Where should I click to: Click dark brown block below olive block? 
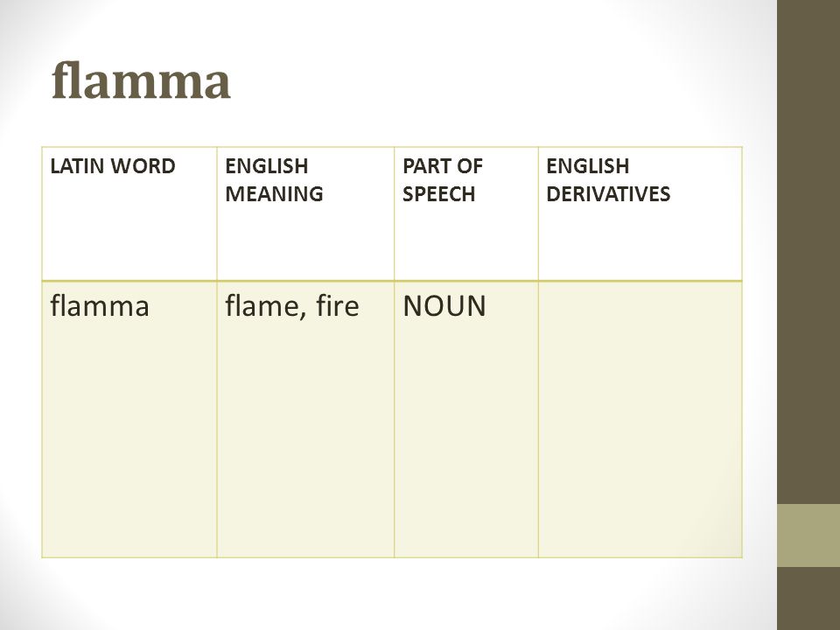[x=808, y=598]
